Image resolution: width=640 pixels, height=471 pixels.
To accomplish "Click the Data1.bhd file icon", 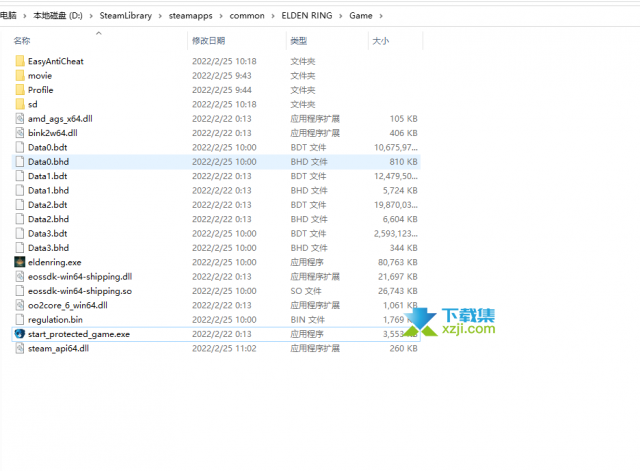I will coord(20,190).
